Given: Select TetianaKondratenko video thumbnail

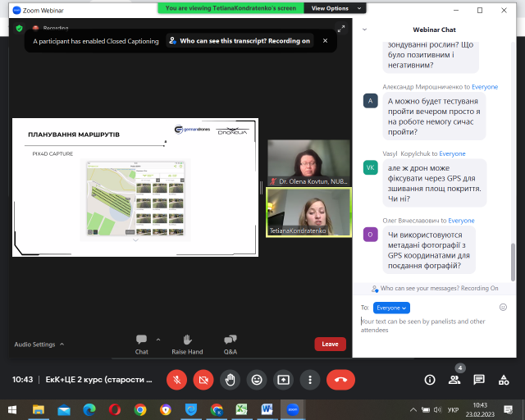Looking at the screenshot, I should click(308, 212).
